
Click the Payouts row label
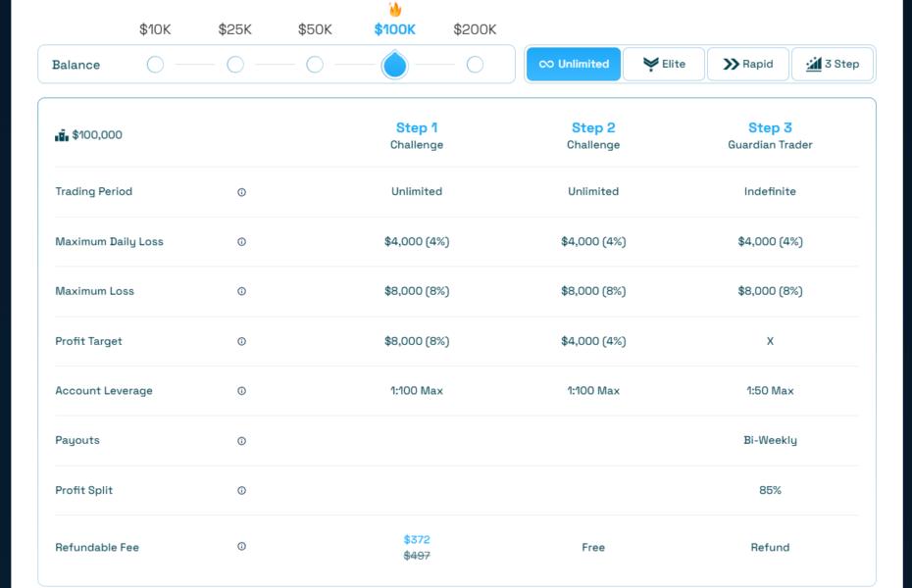click(77, 440)
